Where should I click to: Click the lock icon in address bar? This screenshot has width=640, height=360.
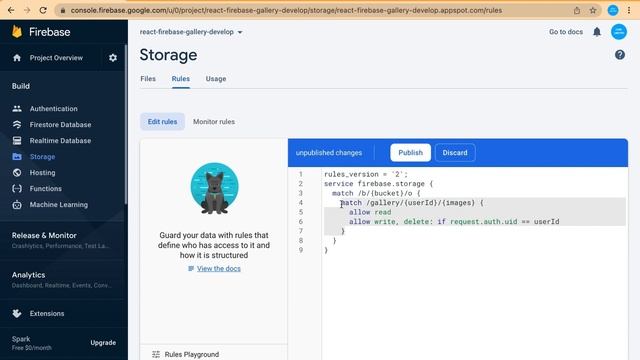62,11
